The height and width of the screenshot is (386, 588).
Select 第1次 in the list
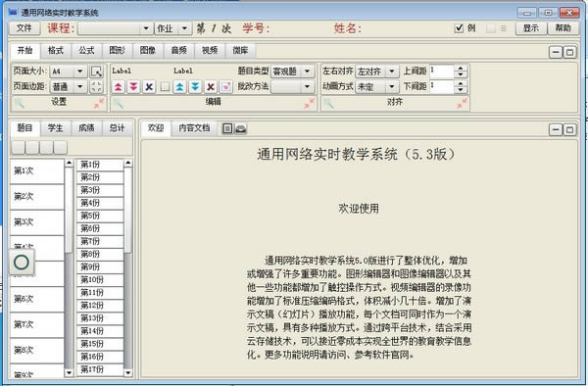(x=37, y=171)
